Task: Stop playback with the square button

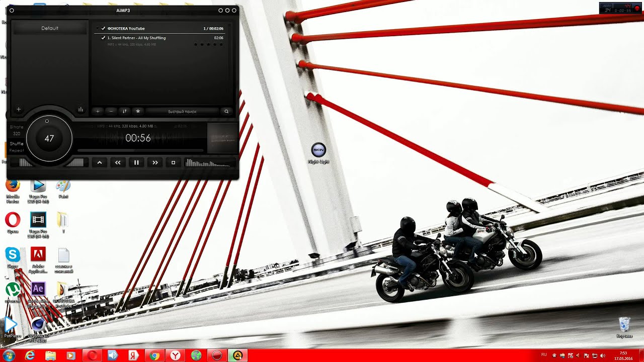Action: point(174,162)
